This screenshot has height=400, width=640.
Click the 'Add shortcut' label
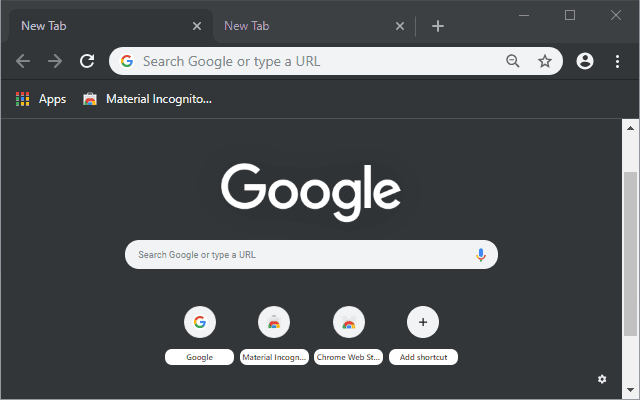pyautogui.click(x=423, y=357)
